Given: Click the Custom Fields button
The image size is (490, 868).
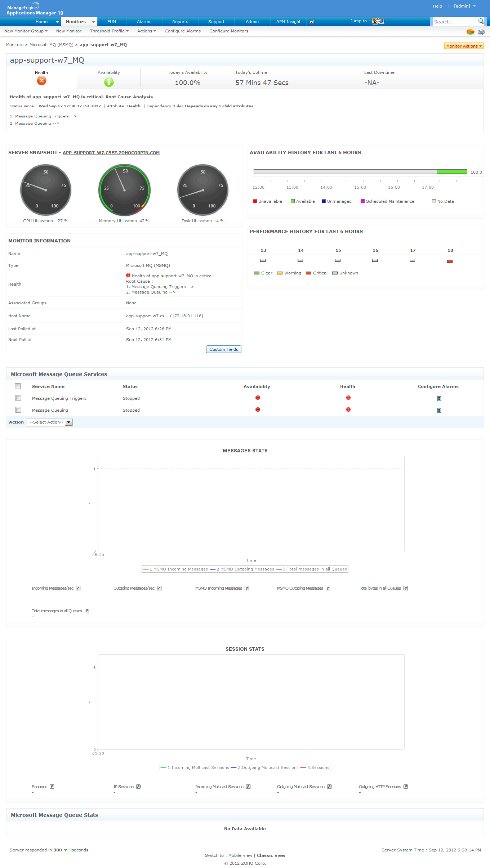Looking at the screenshot, I should click(x=224, y=349).
